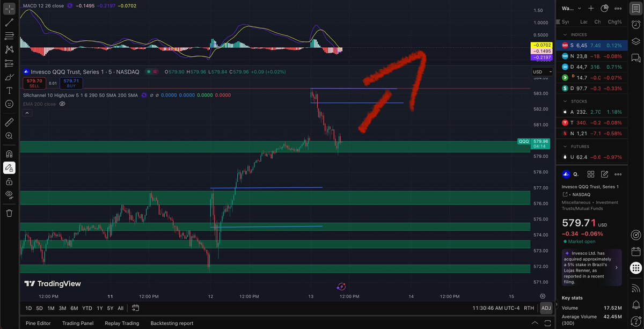Screen dimensions: 644x329
Task: Open the Chats sidebar icon
Action: coord(635,57)
